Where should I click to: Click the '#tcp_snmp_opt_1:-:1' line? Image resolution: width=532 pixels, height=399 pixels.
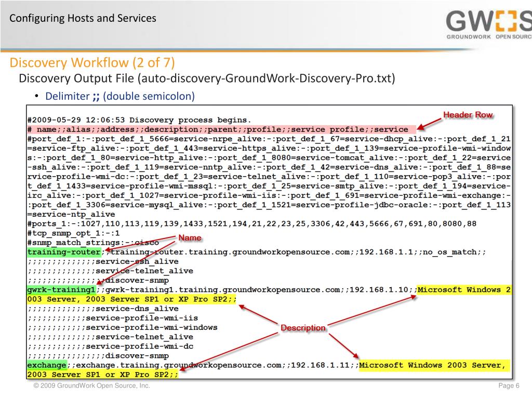(73, 233)
